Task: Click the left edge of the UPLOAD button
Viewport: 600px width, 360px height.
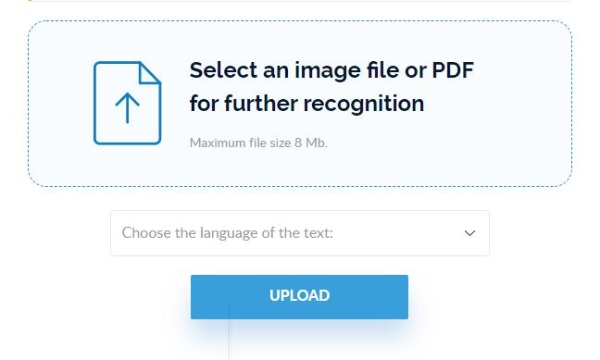Action: point(196,297)
